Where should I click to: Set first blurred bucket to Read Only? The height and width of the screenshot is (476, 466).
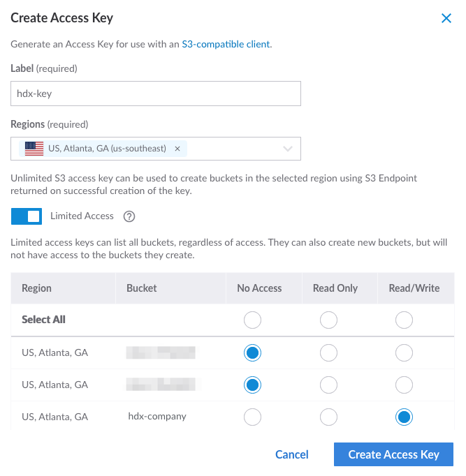(x=328, y=353)
